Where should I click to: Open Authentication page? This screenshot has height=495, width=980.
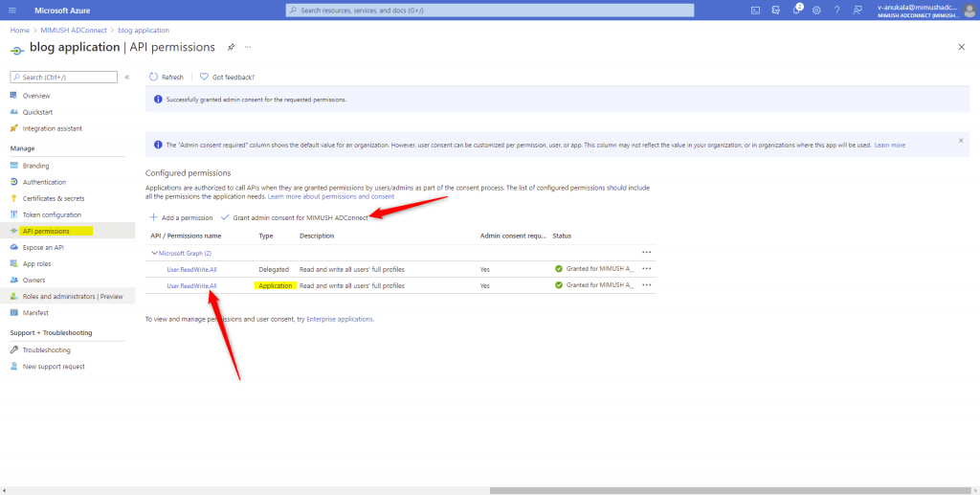44,182
